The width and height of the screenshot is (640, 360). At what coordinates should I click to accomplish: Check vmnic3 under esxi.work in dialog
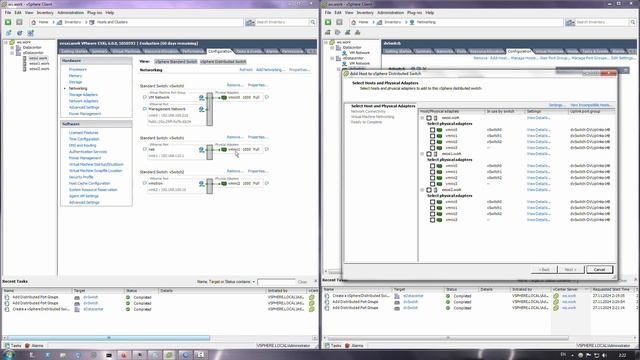pyautogui.click(x=432, y=148)
